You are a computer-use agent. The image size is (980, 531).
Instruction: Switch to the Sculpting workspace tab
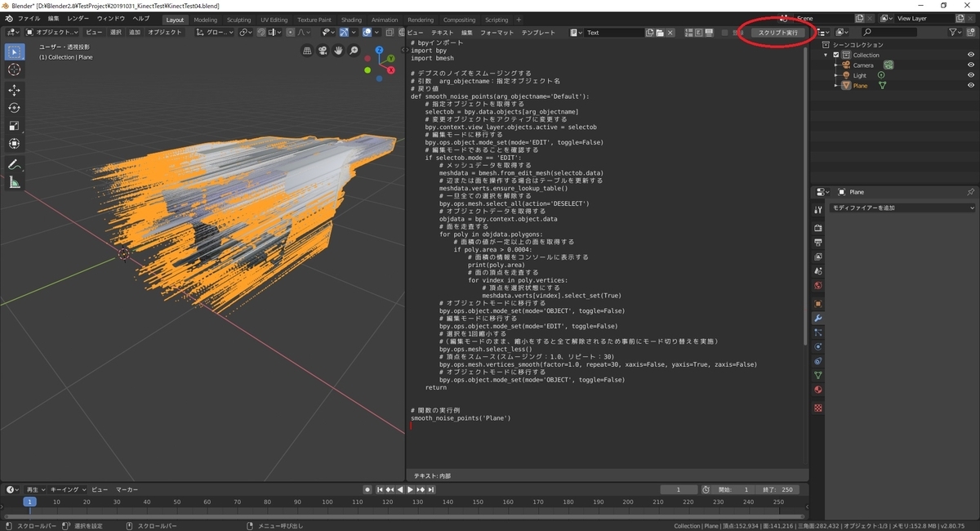pyautogui.click(x=239, y=20)
